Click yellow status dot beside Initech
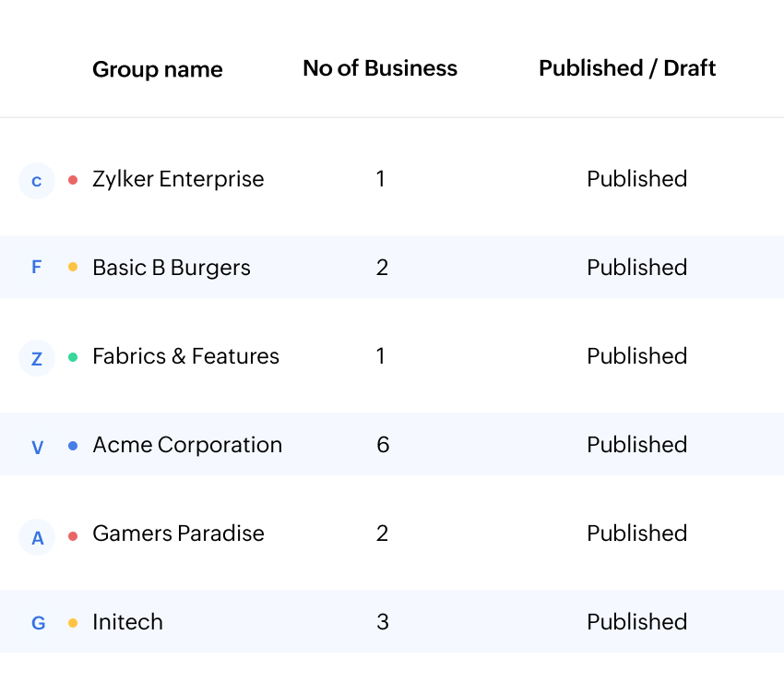This screenshot has height=683, width=784. 73,623
